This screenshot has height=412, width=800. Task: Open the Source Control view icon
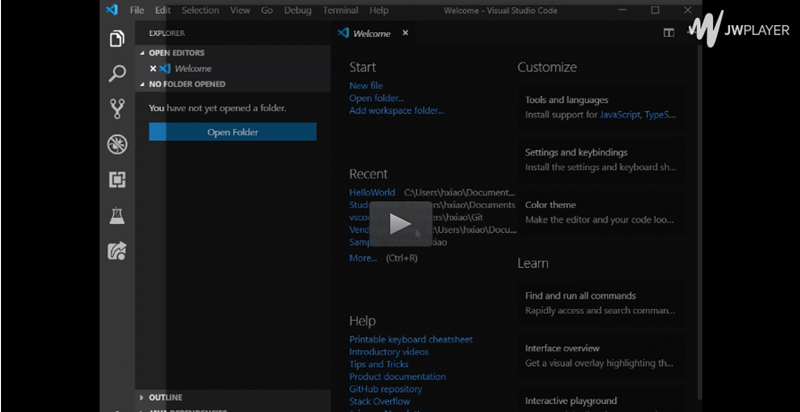[x=117, y=109]
